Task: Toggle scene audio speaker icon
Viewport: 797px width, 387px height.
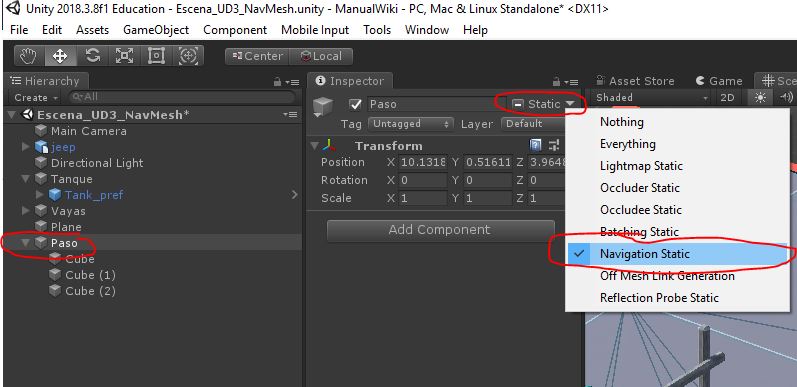Action: pos(786,98)
